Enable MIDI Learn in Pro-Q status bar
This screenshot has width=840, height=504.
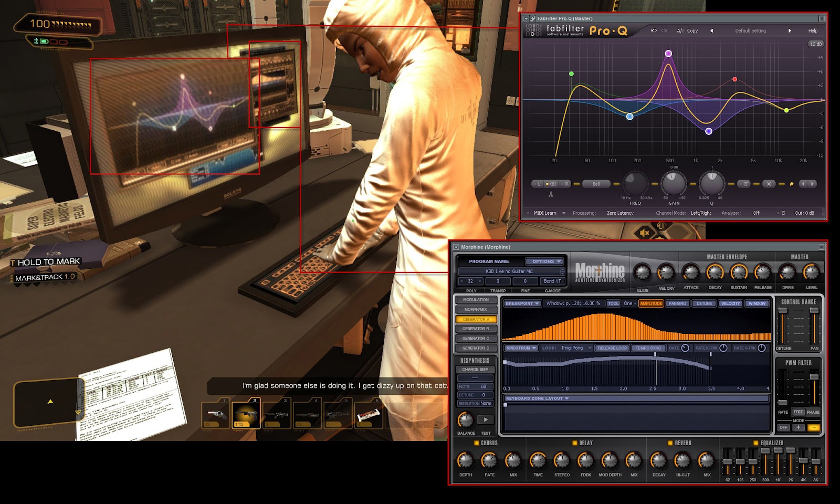[x=546, y=213]
